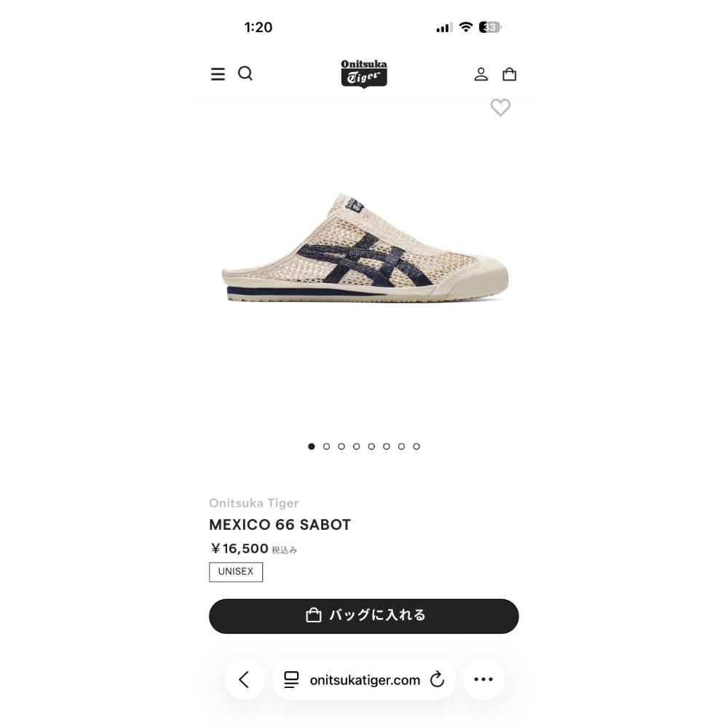This screenshot has width=728, height=728.
Task: Jump to the second carousel image dot
Action: tap(326, 446)
